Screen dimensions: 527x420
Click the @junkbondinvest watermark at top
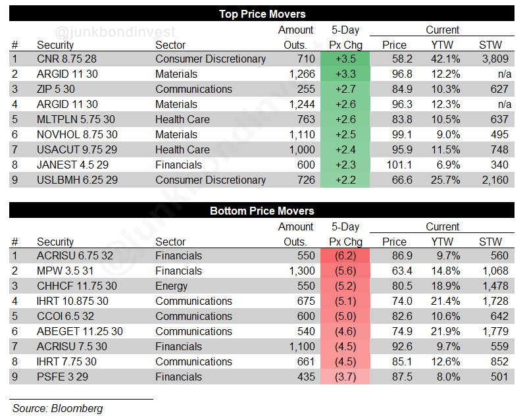point(115,32)
